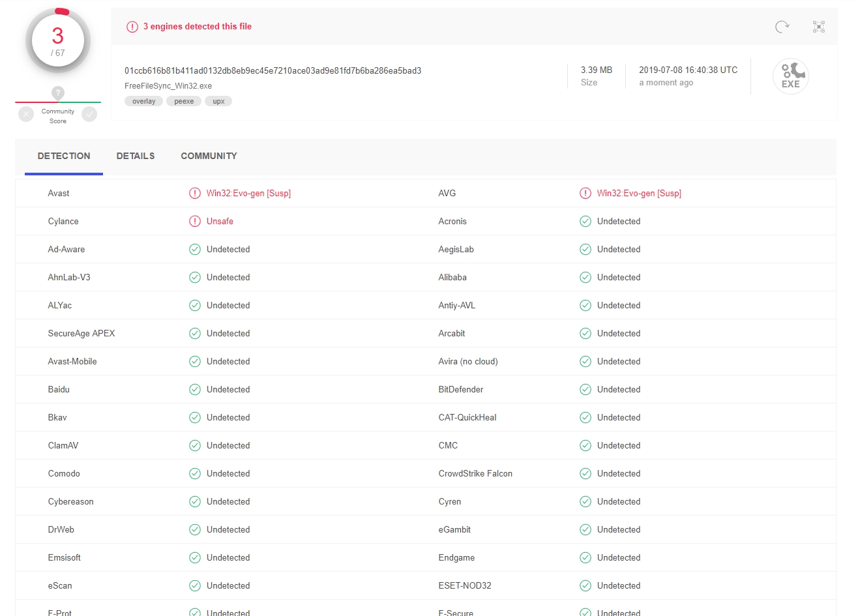Click the CAT-QuickHeal engine name
The height and width of the screenshot is (616, 860).
click(467, 417)
